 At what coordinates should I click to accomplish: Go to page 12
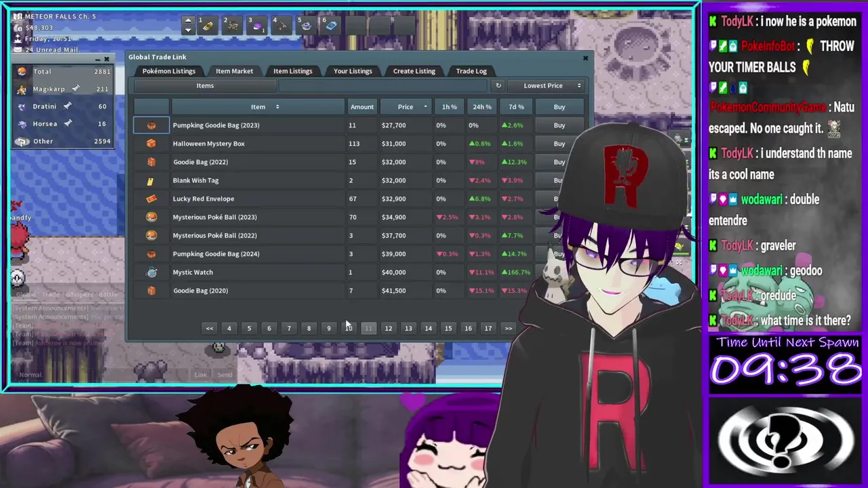click(x=388, y=328)
